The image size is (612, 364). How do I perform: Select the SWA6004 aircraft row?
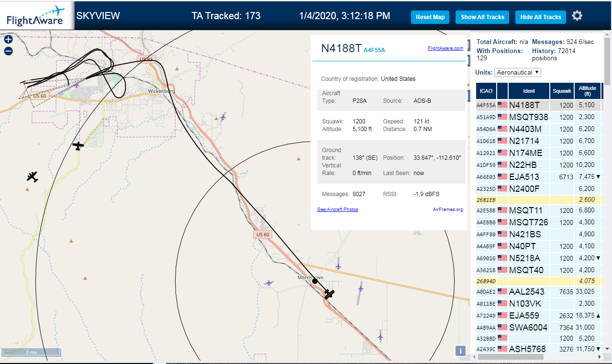(539, 328)
